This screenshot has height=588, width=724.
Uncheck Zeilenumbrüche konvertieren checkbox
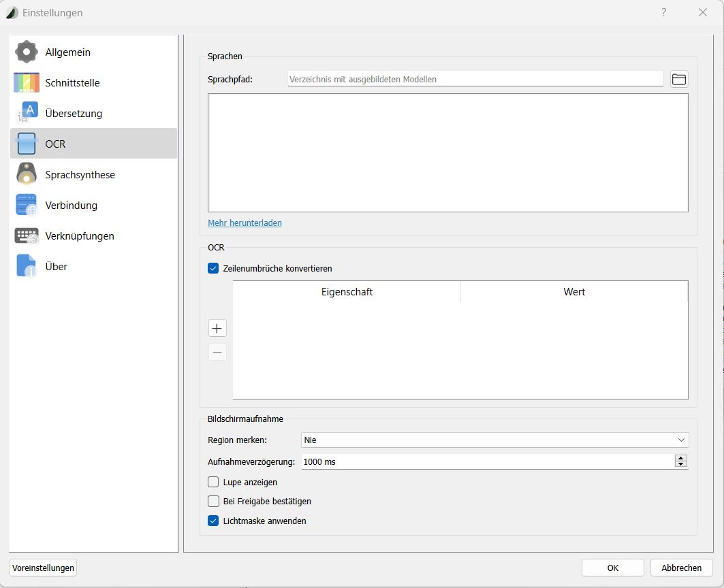click(213, 269)
